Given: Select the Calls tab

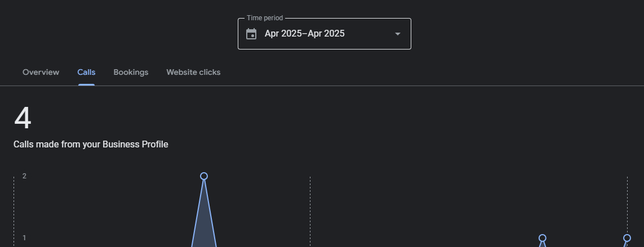Looking at the screenshot, I should click(x=86, y=72).
